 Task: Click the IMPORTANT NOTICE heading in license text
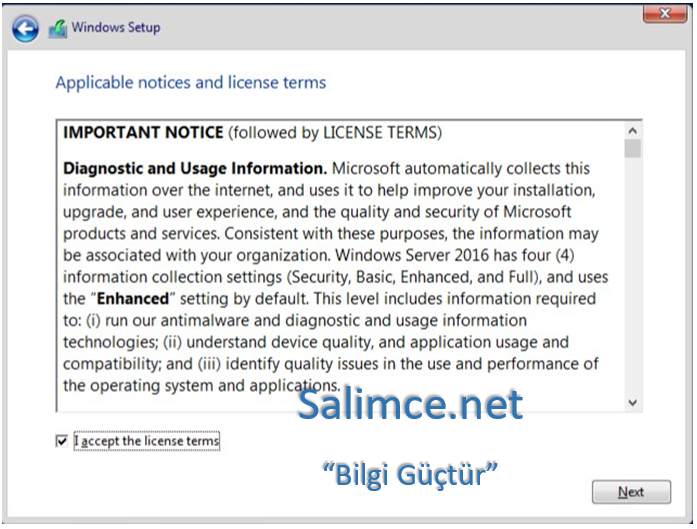click(143, 133)
